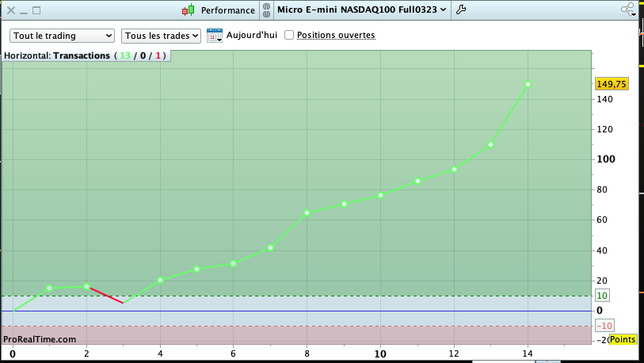The height and width of the screenshot is (363, 644).
Task: Maximize the Performance window
Action: (x=36, y=10)
